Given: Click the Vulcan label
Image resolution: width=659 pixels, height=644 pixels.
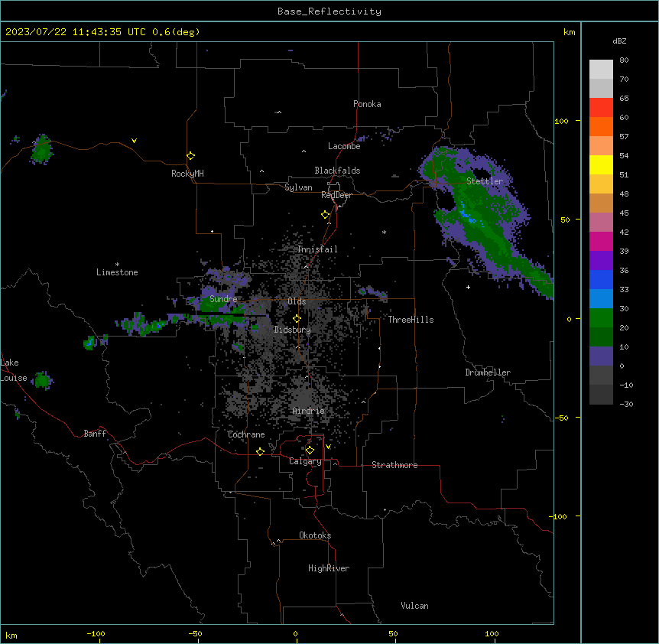Looking at the screenshot, I should tap(414, 606).
